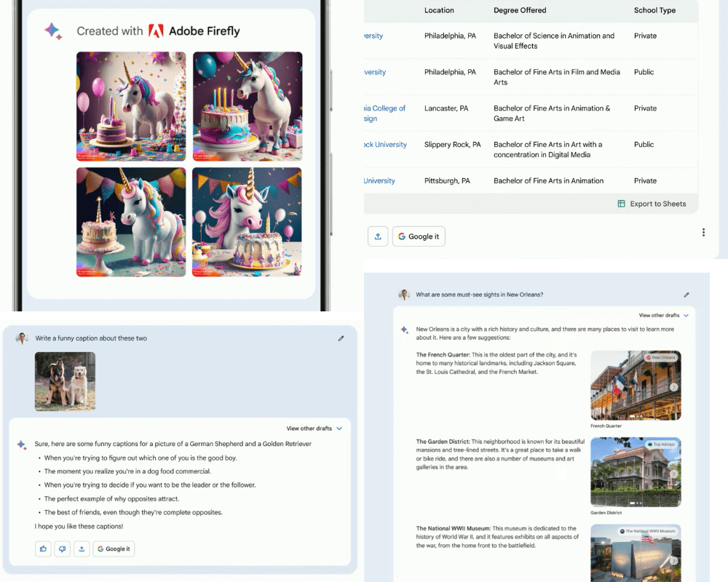Click the Bard sparkle beside the New Orleans answer
The width and height of the screenshot is (728, 582).
pyautogui.click(x=404, y=330)
